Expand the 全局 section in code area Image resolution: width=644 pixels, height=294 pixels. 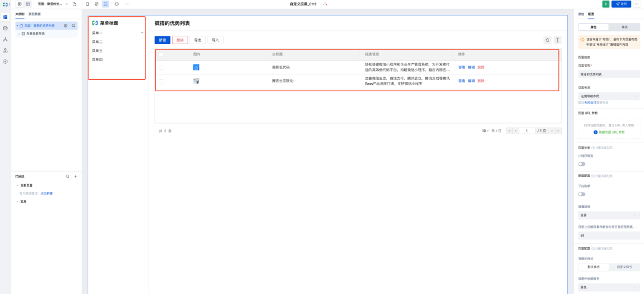17,202
